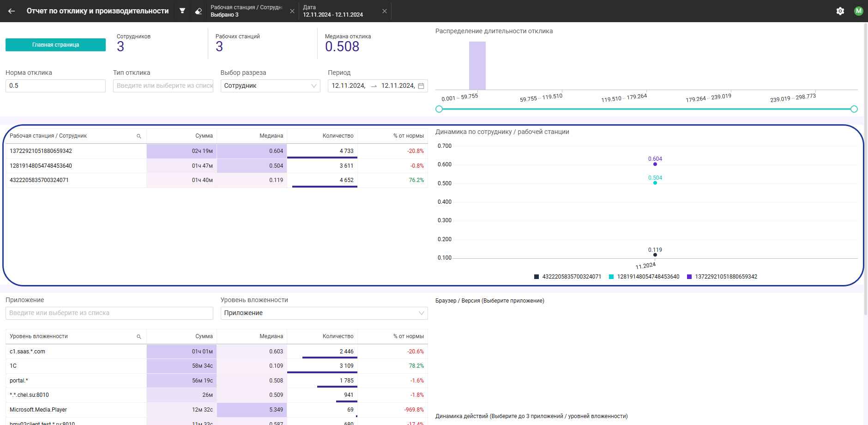Expand the Выбор разреза dropdown
Viewport: 868px width, 425px height.
point(270,86)
